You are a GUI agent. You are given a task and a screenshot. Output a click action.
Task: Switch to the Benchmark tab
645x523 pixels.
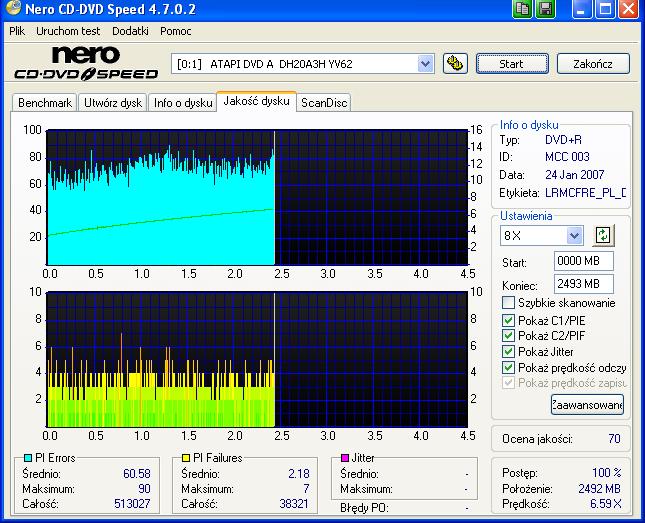[x=45, y=103]
